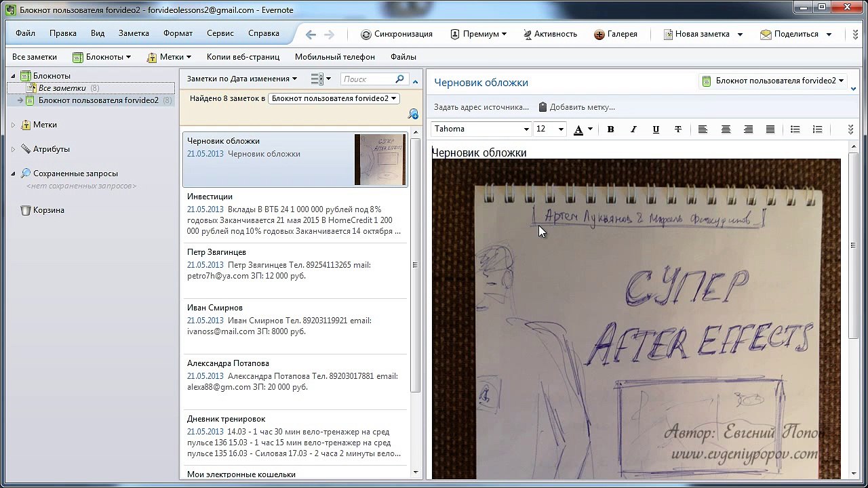
Task: Center the note text
Action: pyautogui.click(x=726, y=129)
